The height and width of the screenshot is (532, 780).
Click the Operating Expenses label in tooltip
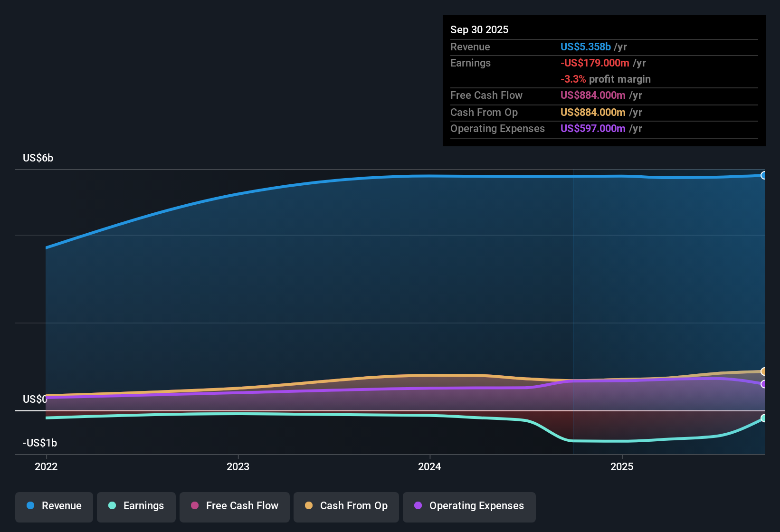coord(498,128)
